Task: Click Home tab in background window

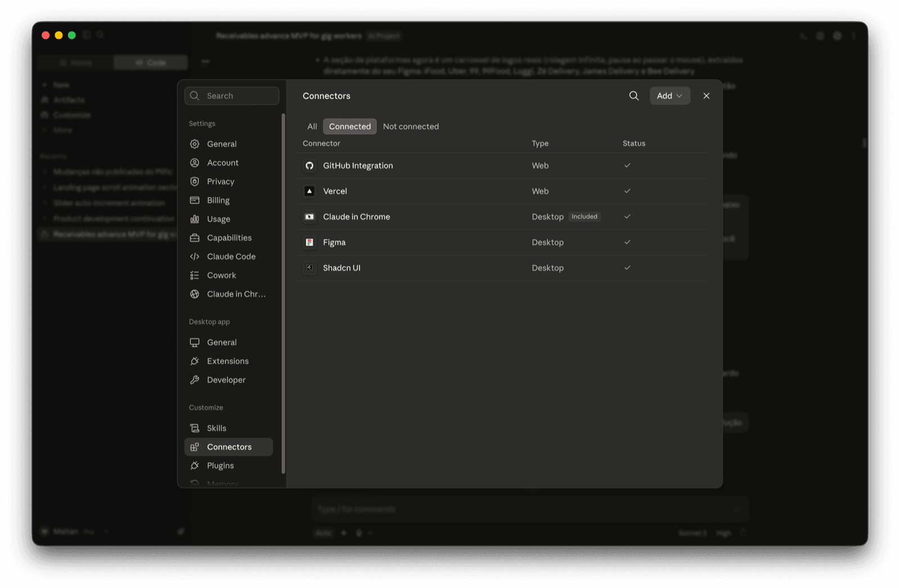Action: tap(76, 62)
